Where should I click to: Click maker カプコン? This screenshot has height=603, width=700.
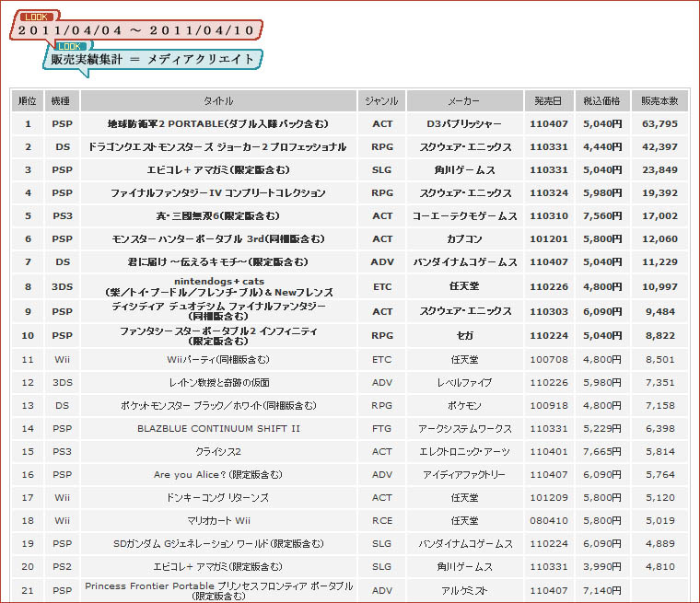(464, 238)
